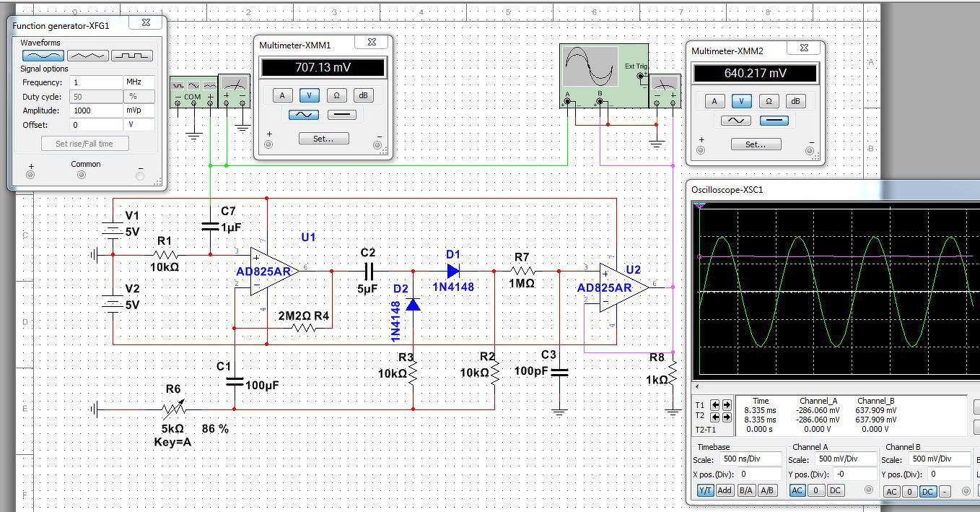Click the Offset value field
The height and width of the screenshot is (512, 980).
point(96,125)
